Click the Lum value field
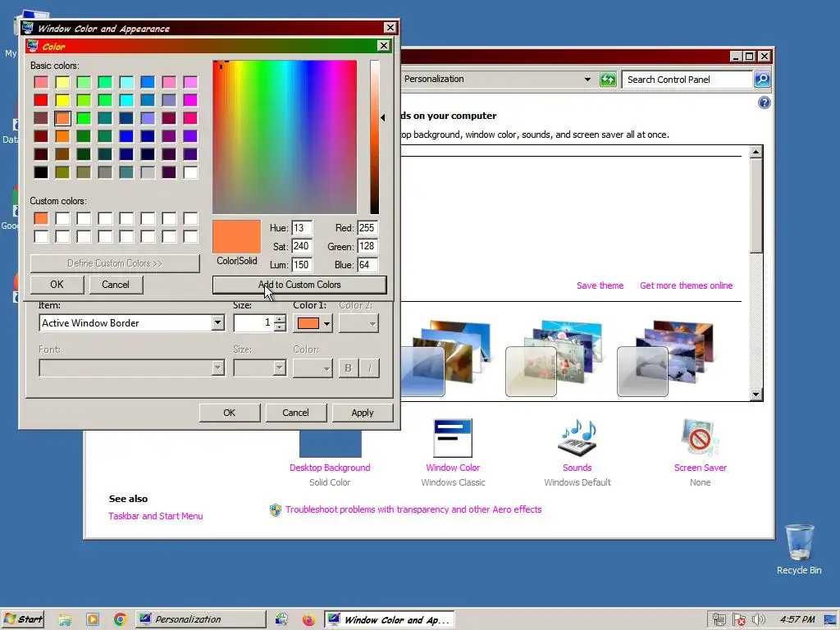 [302, 265]
